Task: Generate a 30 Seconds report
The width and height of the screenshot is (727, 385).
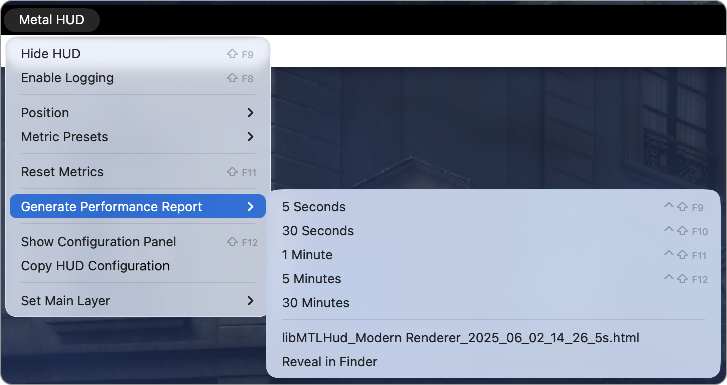Action: click(x=493, y=231)
